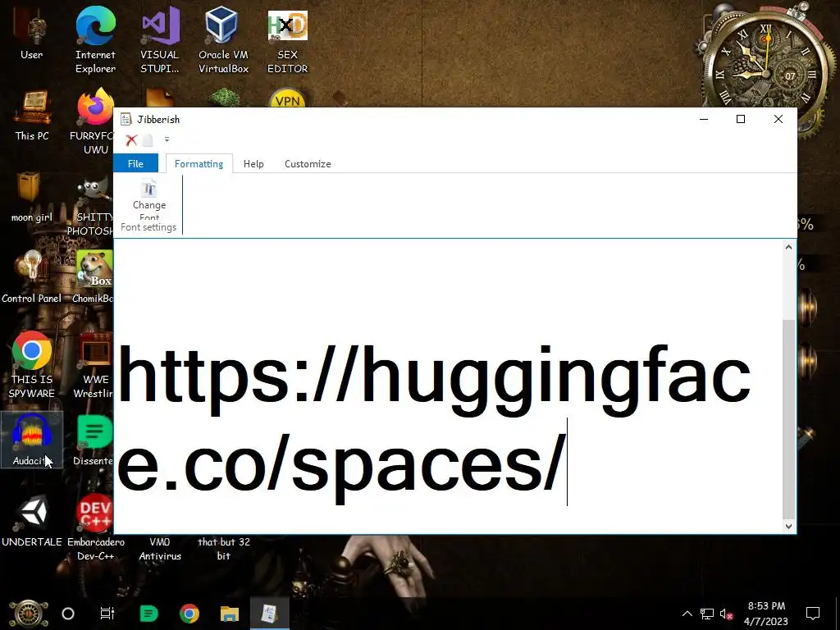The height and width of the screenshot is (630, 840).
Task: Show hidden tray icons chevron
Action: [687, 614]
